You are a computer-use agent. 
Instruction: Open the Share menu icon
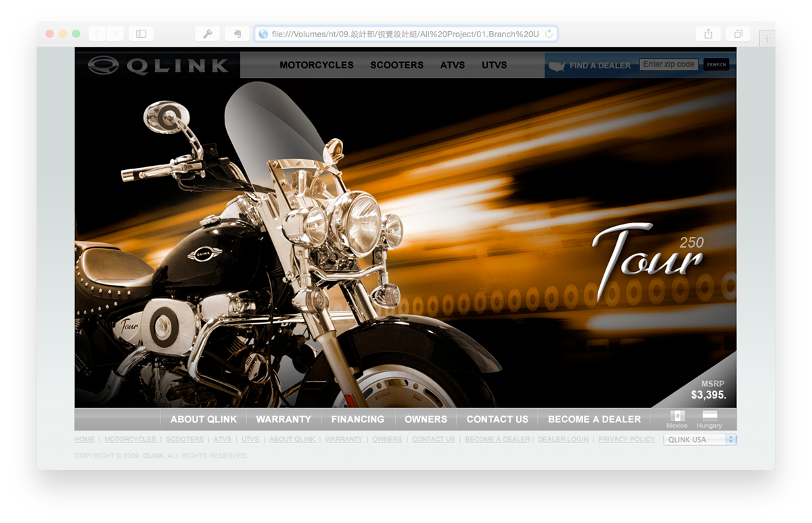708,34
